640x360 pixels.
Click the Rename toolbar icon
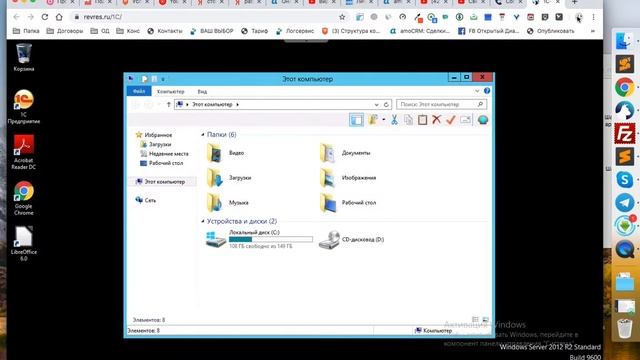(x=465, y=120)
